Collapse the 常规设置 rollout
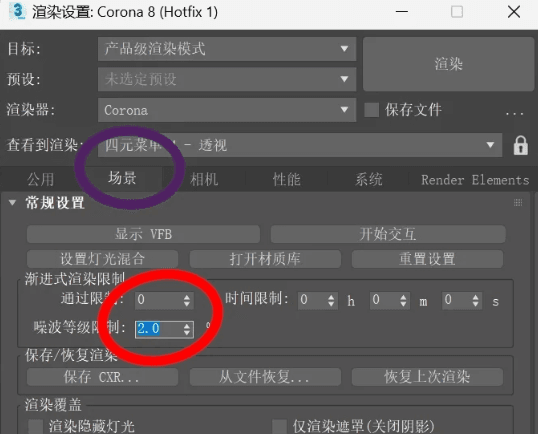Image resolution: width=538 pixels, height=434 pixels. [12, 203]
